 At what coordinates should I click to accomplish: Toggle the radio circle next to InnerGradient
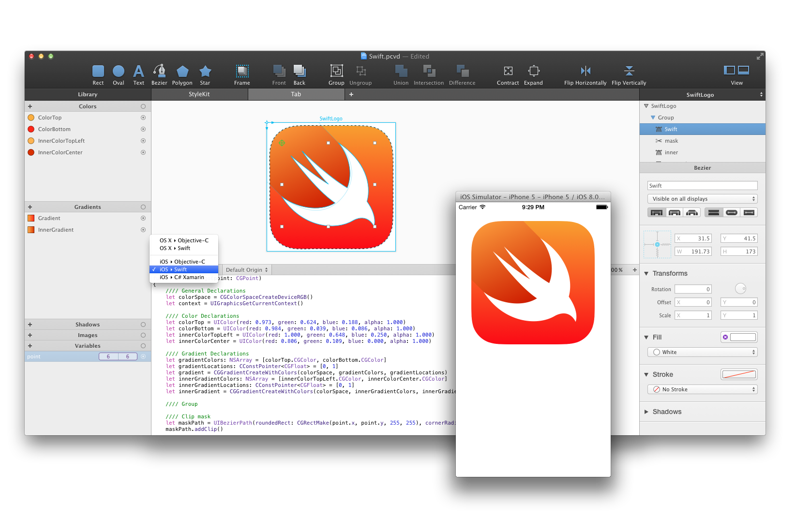point(143,230)
